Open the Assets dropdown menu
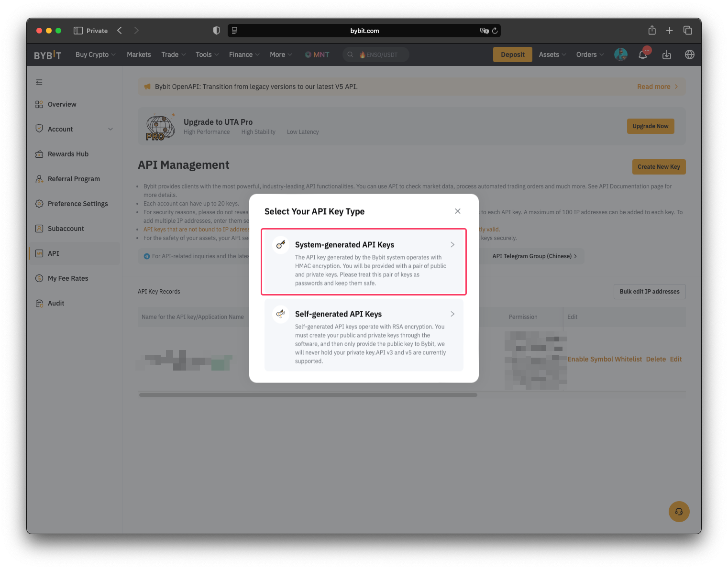 click(x=552, y=55)
